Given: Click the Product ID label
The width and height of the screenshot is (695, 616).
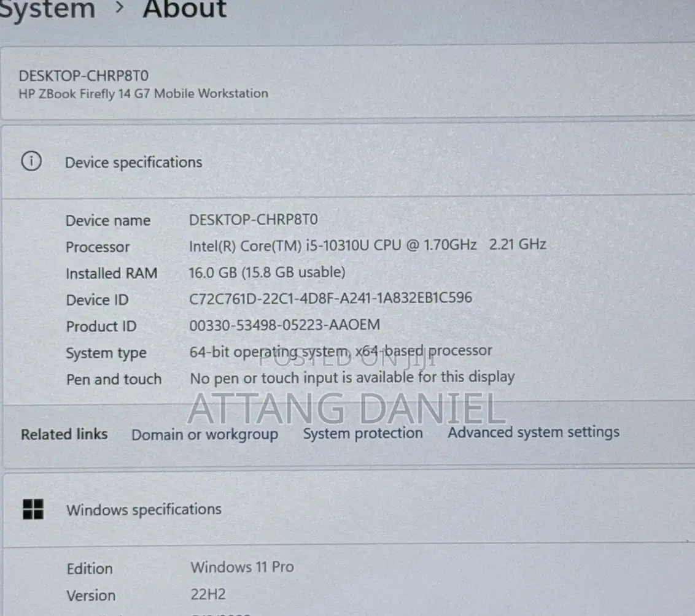Looking at the screenshot, I should pyautogui.click(x=101, y=326).
